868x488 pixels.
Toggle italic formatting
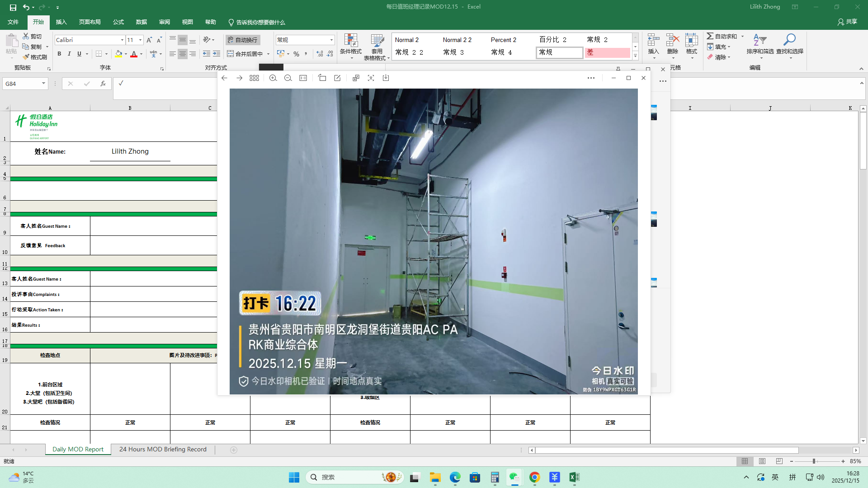(x=69, y=54)
